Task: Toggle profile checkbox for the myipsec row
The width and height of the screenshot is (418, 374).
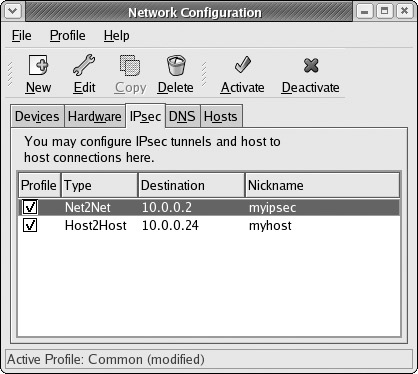Action: coord(30,207)
